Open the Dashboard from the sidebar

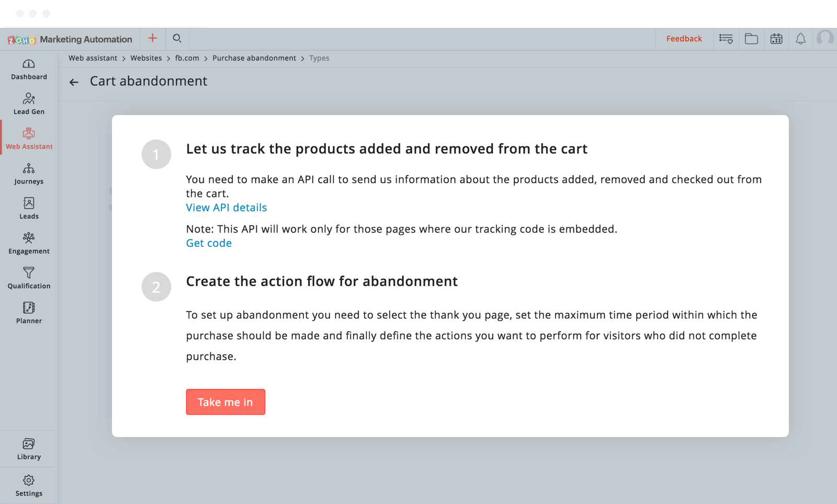pyautogui.click(x=29, y=70)
